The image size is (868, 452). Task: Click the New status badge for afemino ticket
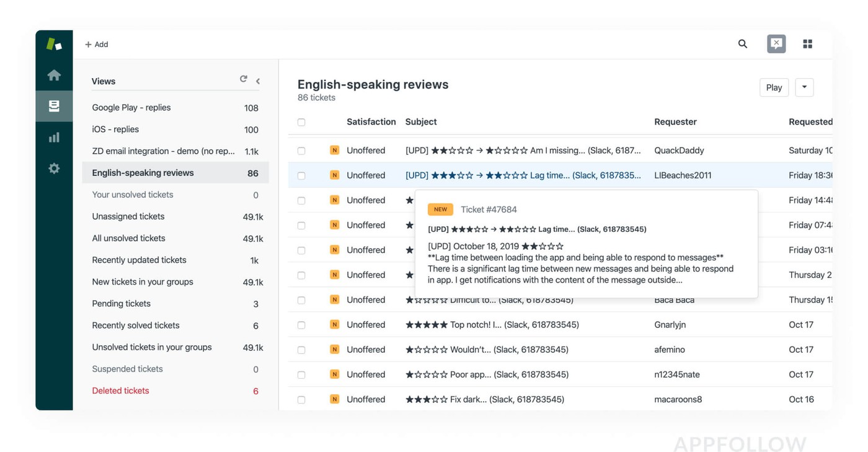click(335, 349)
